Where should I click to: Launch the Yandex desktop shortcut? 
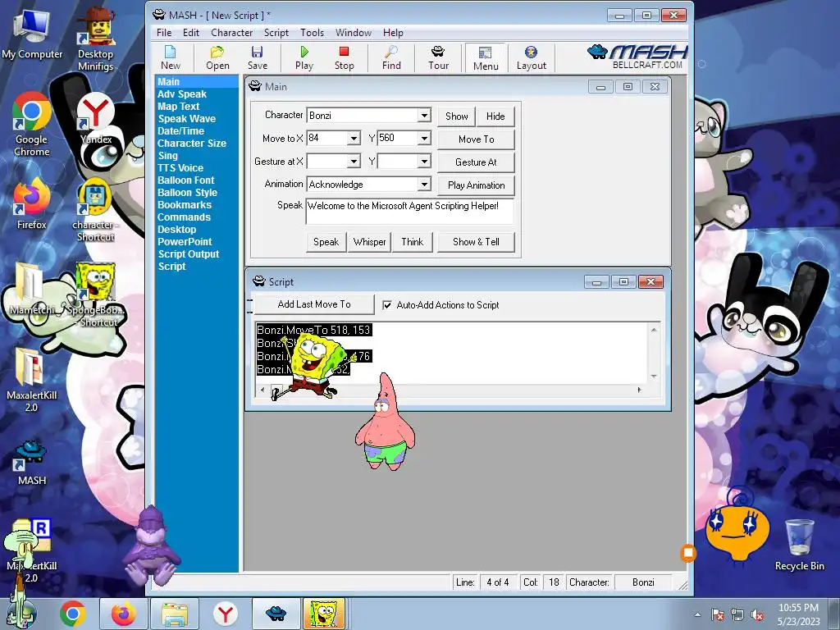coord(96,118)
